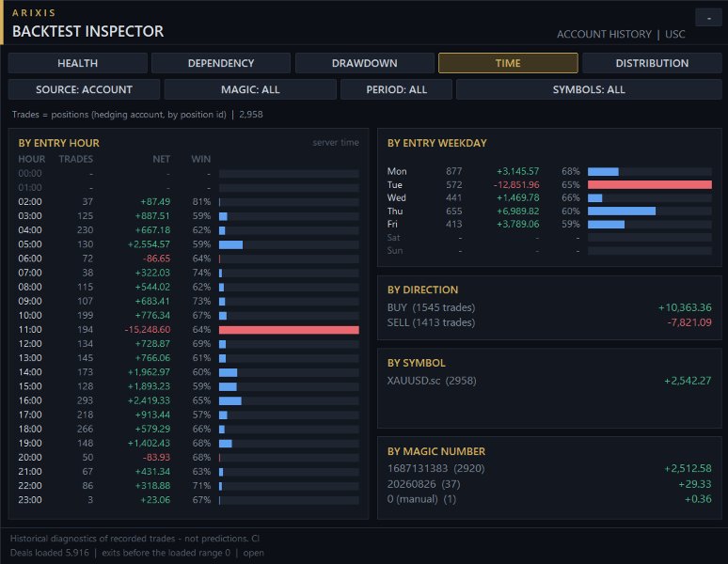Click the +2,419.33 net value
The height and width of the screenshot is (564, 728).
pyautogui.click(x=149, y=400)
